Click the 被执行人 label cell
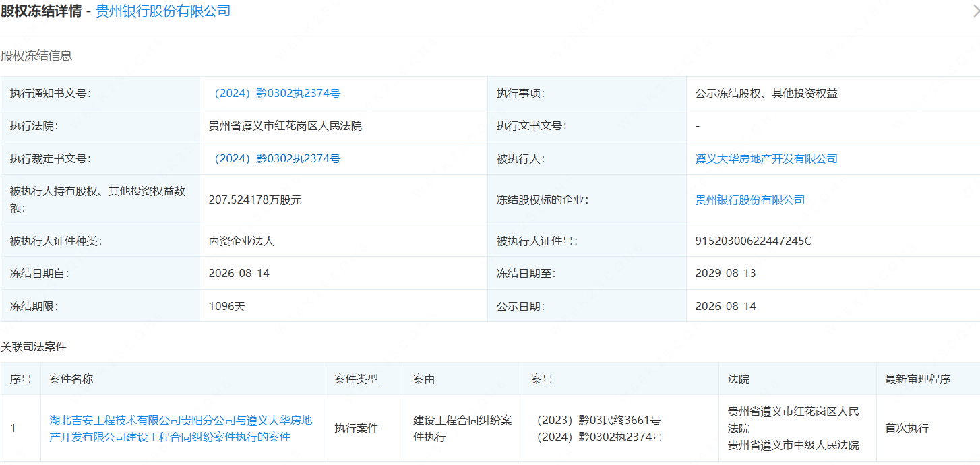The width and height of the screenshot is (980, 465). [587, 159]
